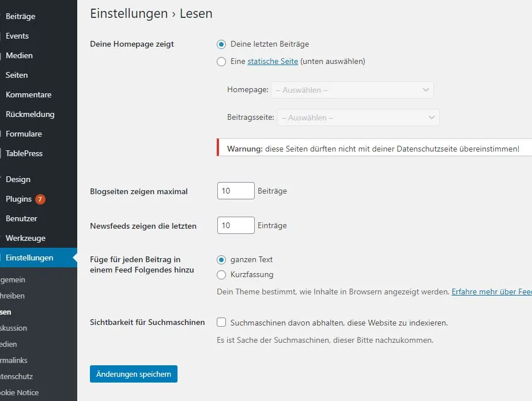532x401 pixels.
Task: Click the 'Newsfeeds zeigen die letzten' number field
Action: point(236,225)
